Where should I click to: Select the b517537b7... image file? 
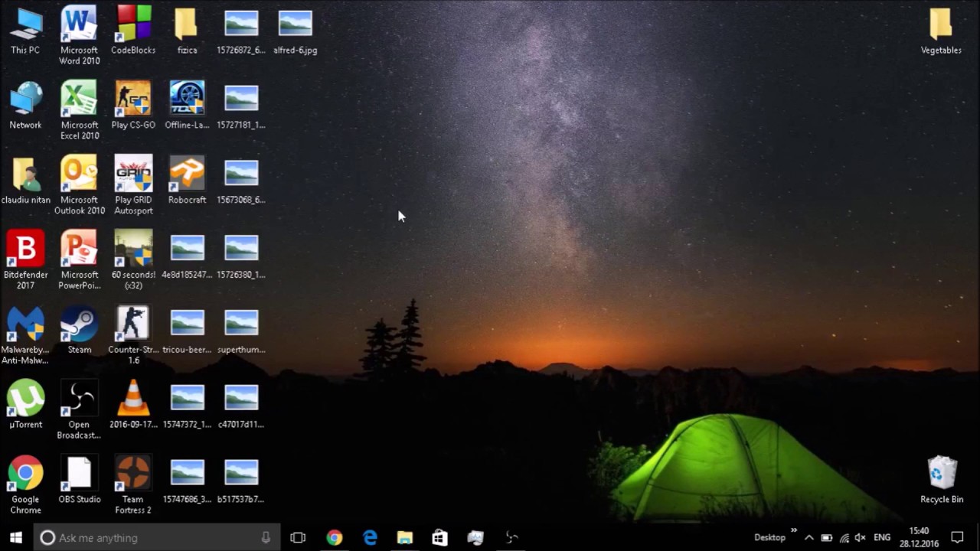point(241,481)
